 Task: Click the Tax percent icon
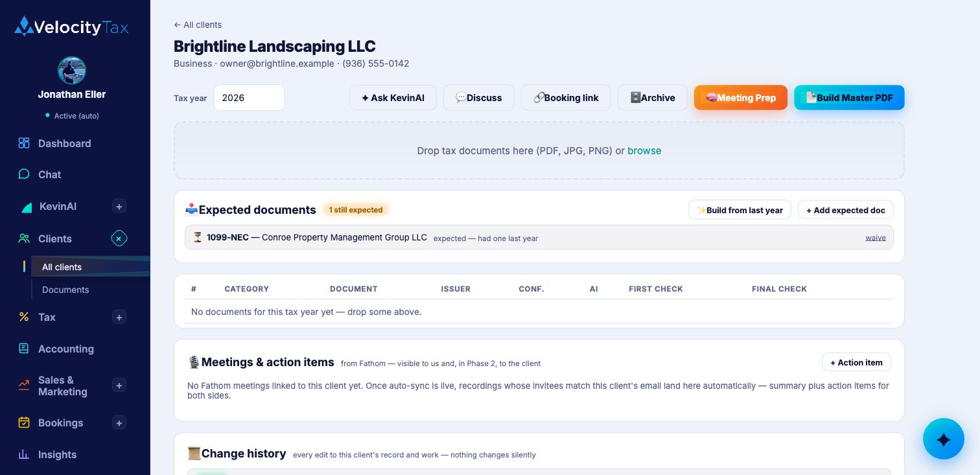[x=24, y=317]
